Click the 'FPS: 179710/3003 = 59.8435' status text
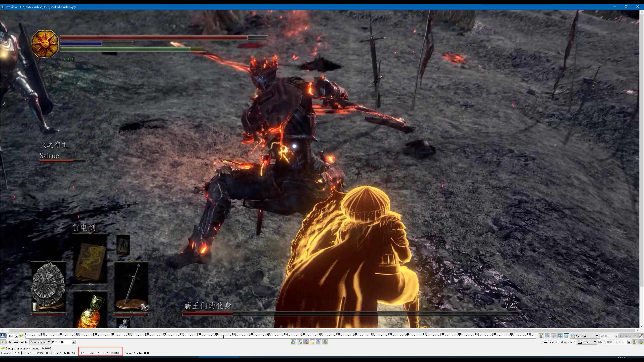The height and width of the screenshot is (362, 644). pyautogui.click(x=100, y=353)
